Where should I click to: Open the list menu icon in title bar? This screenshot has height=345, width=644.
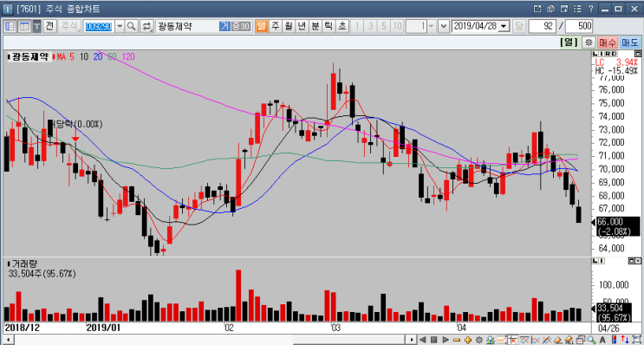pyautogui.click(x=578, y=8)
